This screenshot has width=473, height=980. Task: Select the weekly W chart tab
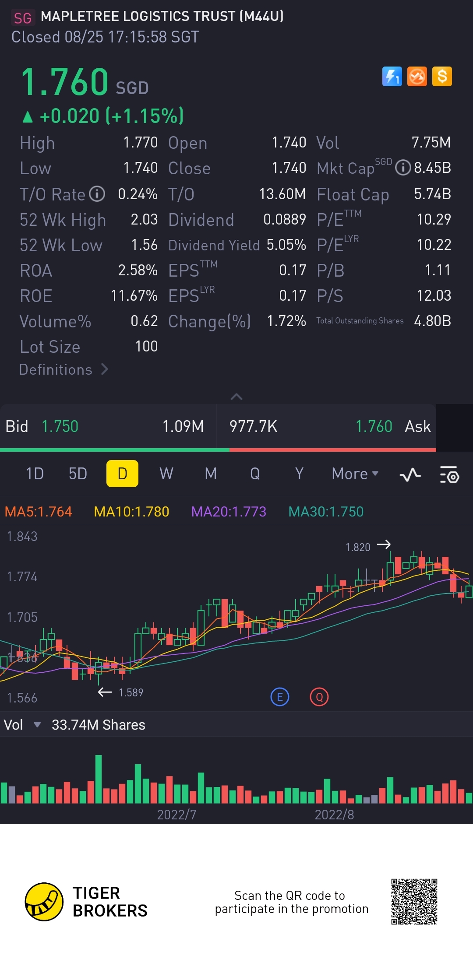pos(166,474)
